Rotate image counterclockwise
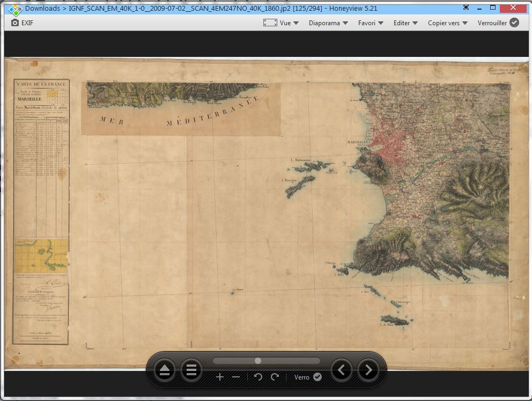532x401 pixels. point(258,377)
